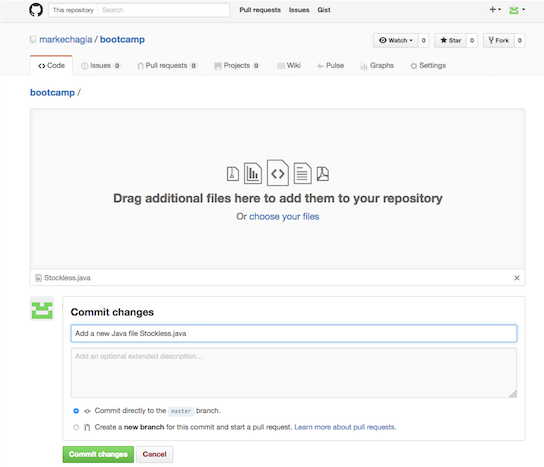This screenshot has height=467, width=544.
Task: Click the user avatar beside Commit changes
Action: (x=42, y=309)
